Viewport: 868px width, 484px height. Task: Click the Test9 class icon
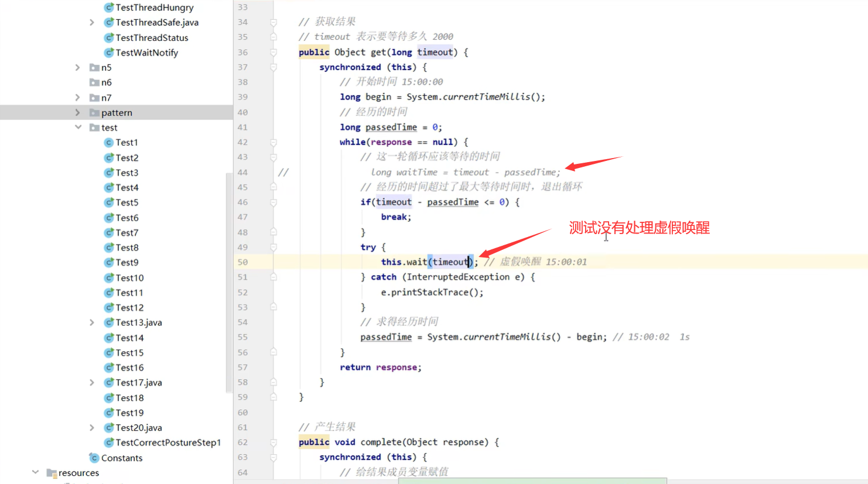point(109,262)
